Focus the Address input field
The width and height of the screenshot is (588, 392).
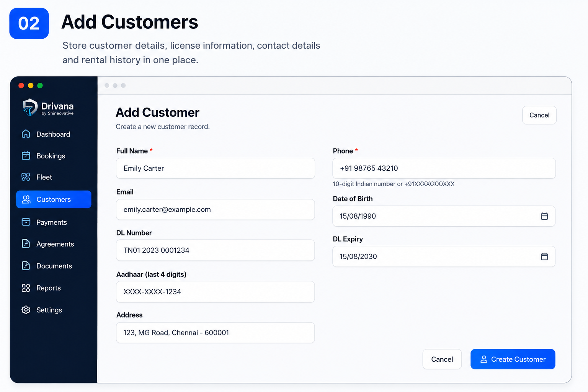[x=216, y=333]
